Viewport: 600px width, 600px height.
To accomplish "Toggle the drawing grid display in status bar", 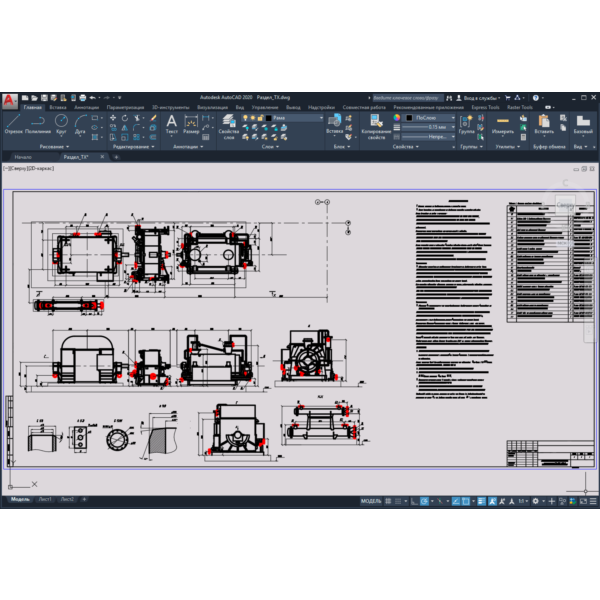I will 388,501.
